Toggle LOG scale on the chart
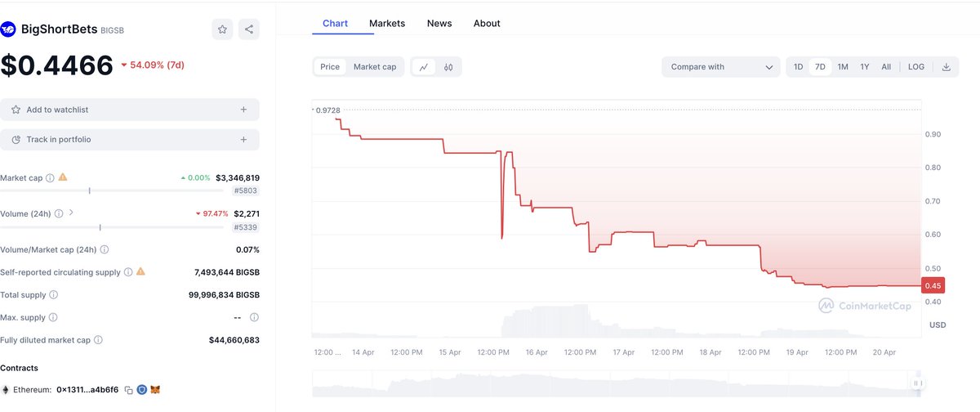980x412 pixels. tap(916, 67)
